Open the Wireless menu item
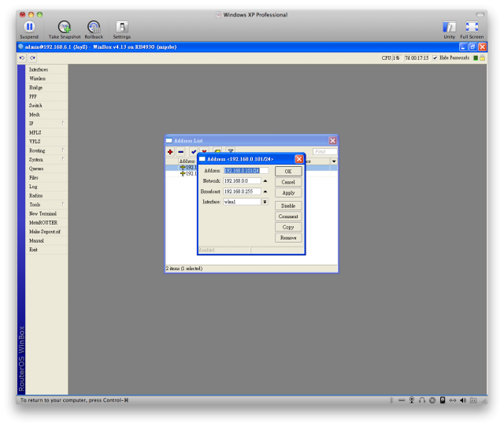Viewport: 504px width, 427px height. tap(46, 79)
